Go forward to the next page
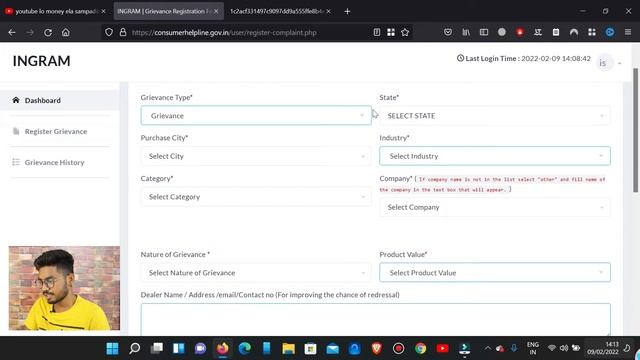Image resolution: width=640 pixels, height=360 pixels. [30, 32]
